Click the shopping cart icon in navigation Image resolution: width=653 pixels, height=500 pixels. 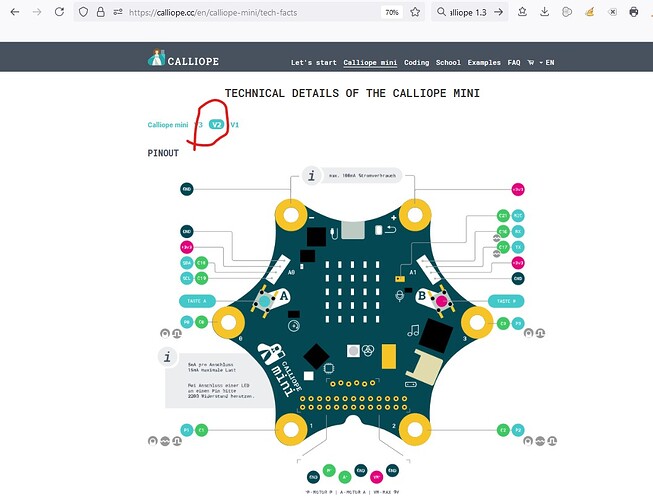pyautogui.click(x=530, y=63)
